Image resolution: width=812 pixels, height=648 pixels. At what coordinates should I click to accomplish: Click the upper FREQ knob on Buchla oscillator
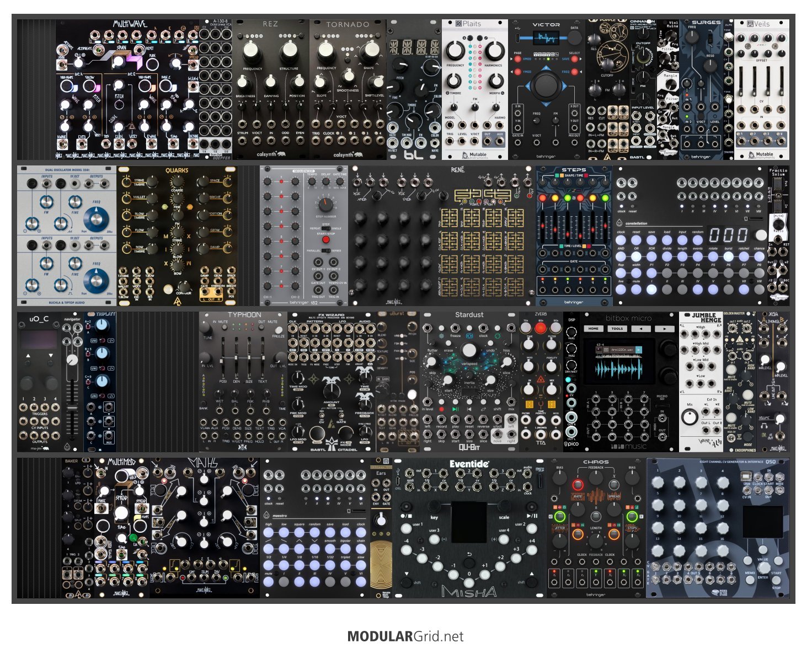[96, 220]
